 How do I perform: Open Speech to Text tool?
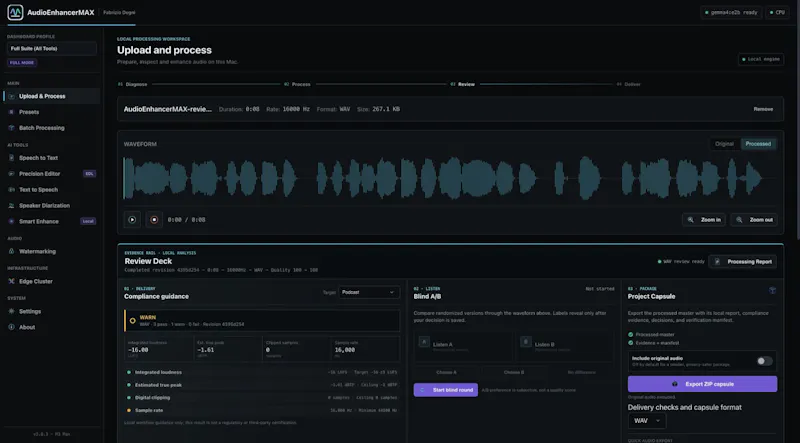[x=52, y=158]
